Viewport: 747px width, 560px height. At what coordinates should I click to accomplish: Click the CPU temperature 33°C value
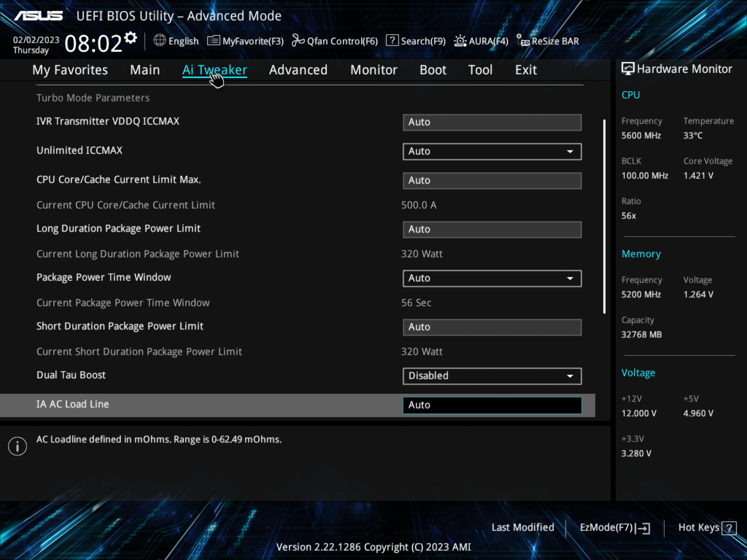pyautogui.click(x=693, y=135)
